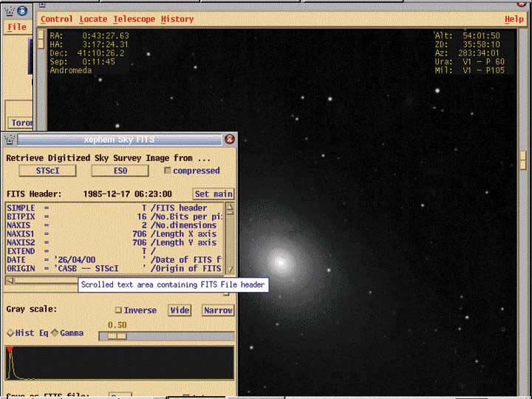Close the xephem Sky FITS dialog

click(229, 139)
